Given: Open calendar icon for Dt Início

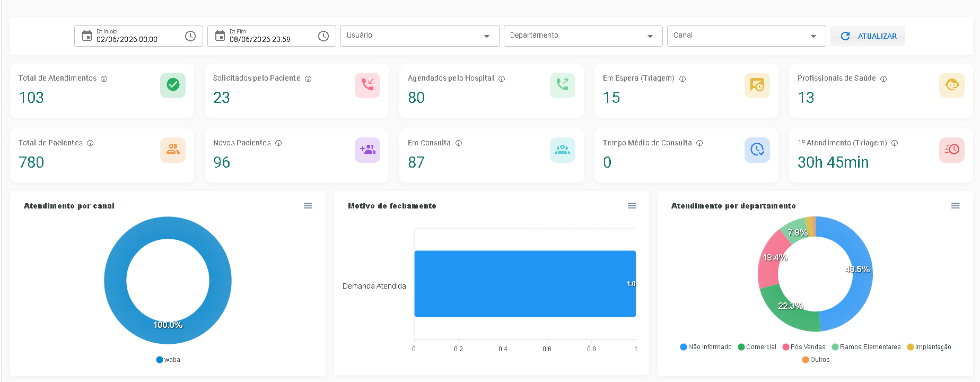Looking at the screenshot, I should point(87,36).
